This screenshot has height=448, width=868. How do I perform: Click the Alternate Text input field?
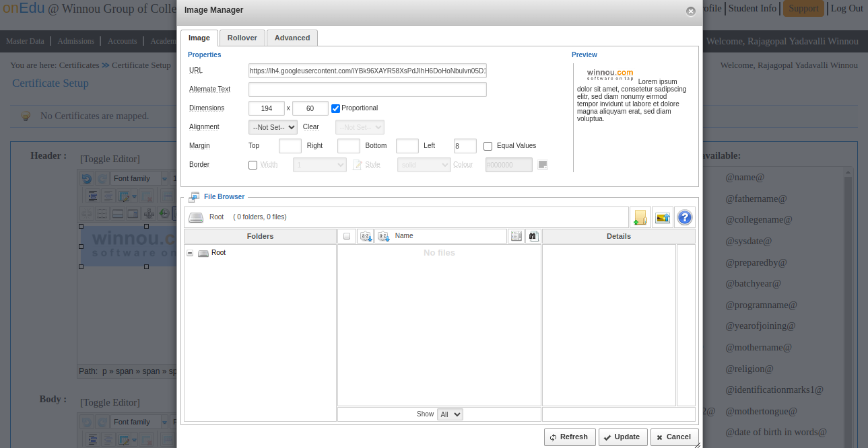(367, 89)
